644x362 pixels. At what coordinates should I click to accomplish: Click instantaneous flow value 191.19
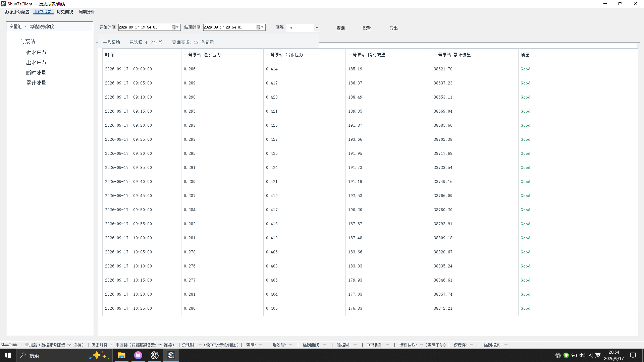pyautogui.click(x=355, y=182)
